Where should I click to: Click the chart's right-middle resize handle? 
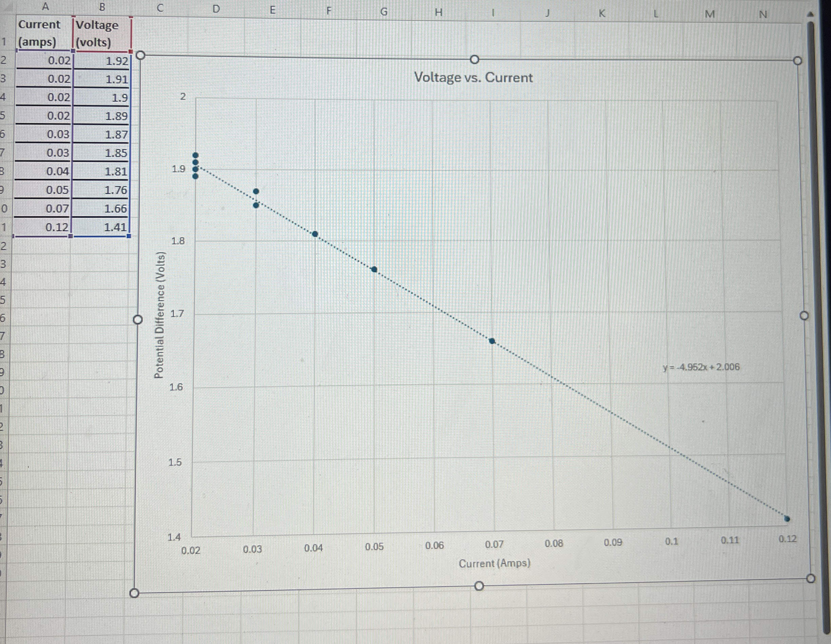(x=804, y=316)
